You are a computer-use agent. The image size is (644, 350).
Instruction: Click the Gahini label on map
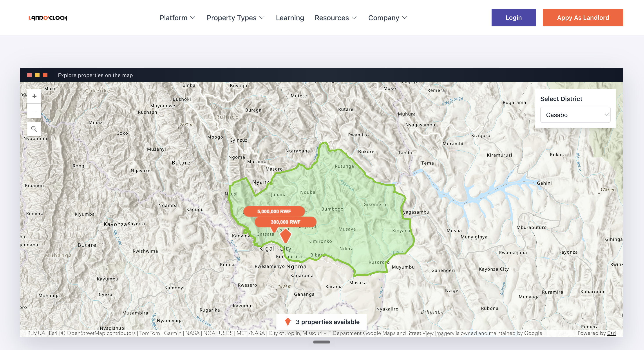click(x=544, y=183)
